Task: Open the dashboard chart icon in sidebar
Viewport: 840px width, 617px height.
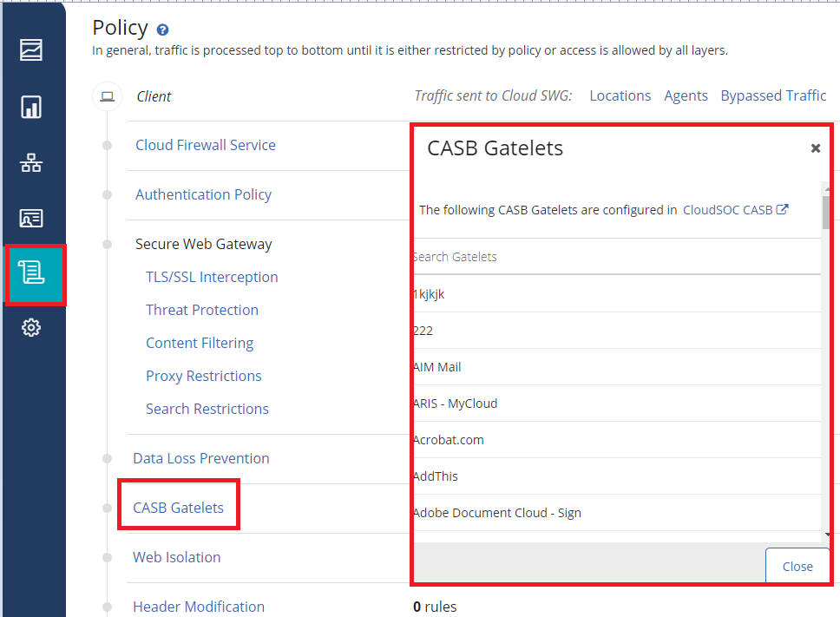Action: click(31, 49)
